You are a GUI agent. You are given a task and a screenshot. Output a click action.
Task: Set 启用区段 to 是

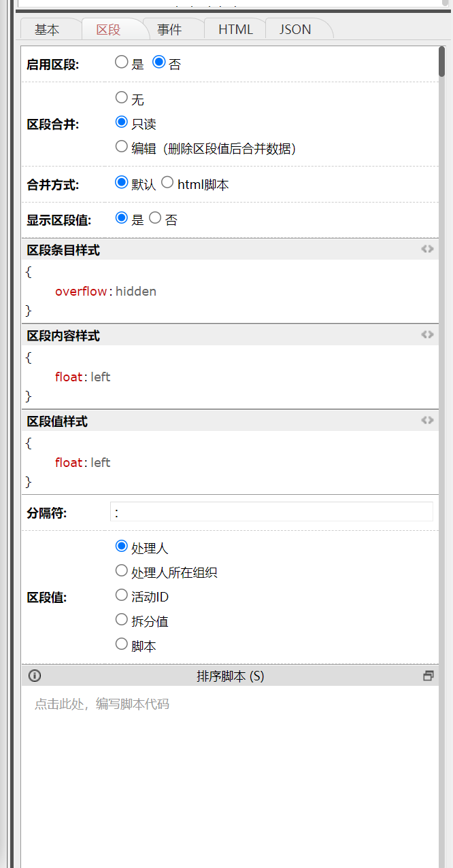pyautogui.click(x=122, y=63)
